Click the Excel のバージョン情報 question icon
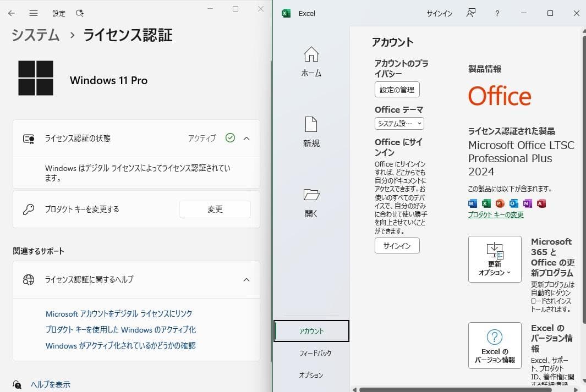The width and height of the screenshot is (586, 392). coord(494,338)
